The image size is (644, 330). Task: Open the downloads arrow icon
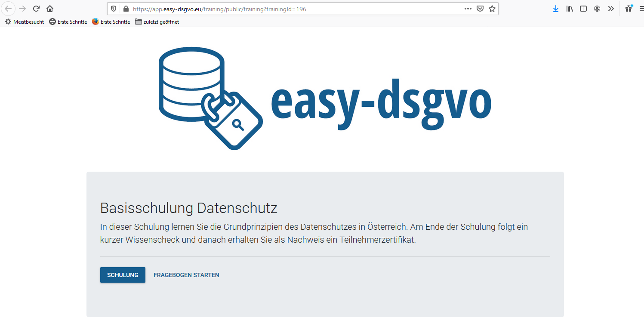(556, 9)
